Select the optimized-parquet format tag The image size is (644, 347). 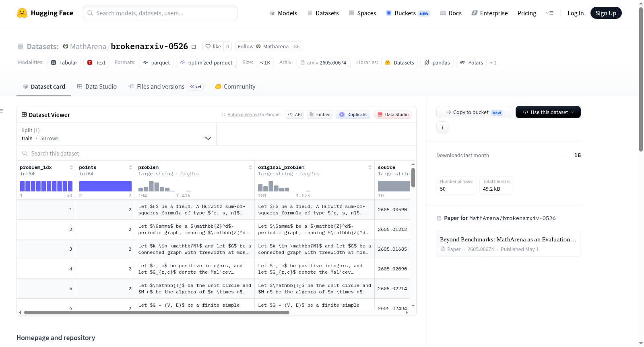pos(206,62)
